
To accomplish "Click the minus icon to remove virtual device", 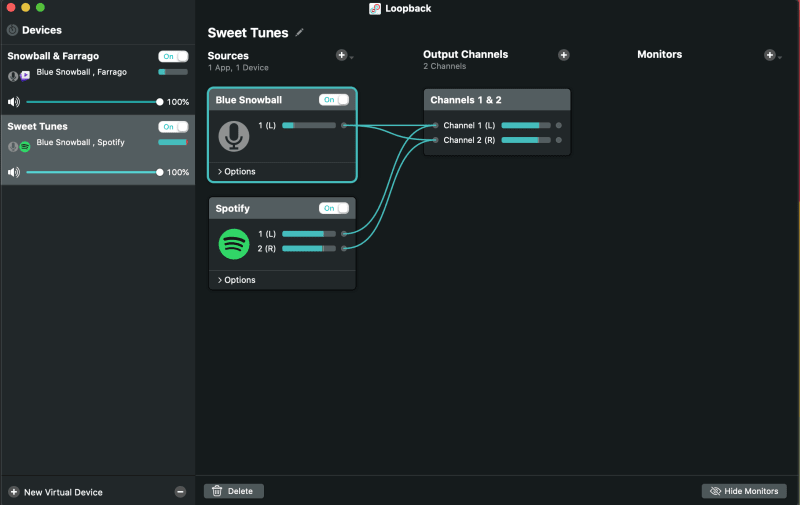I will [180, 492].
